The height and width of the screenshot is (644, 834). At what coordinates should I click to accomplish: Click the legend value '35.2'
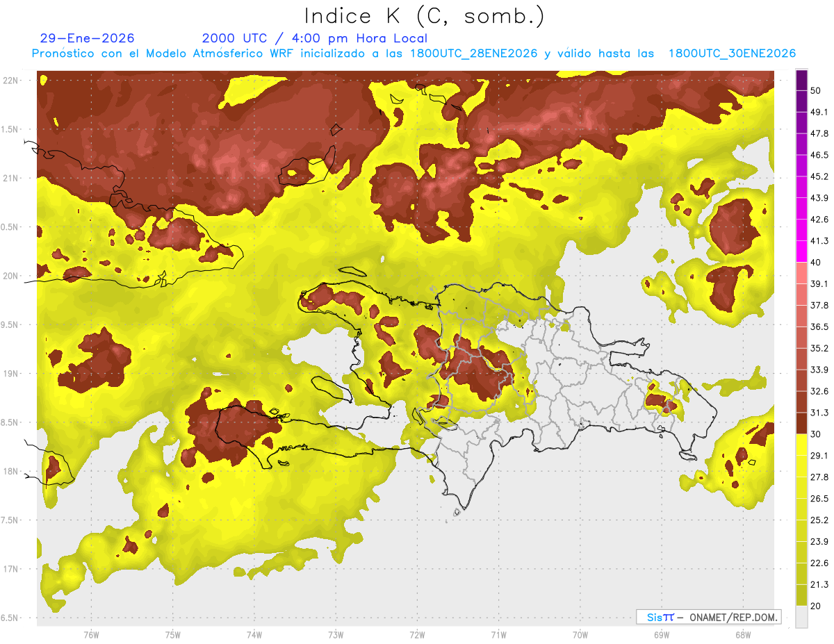point(819,348)
